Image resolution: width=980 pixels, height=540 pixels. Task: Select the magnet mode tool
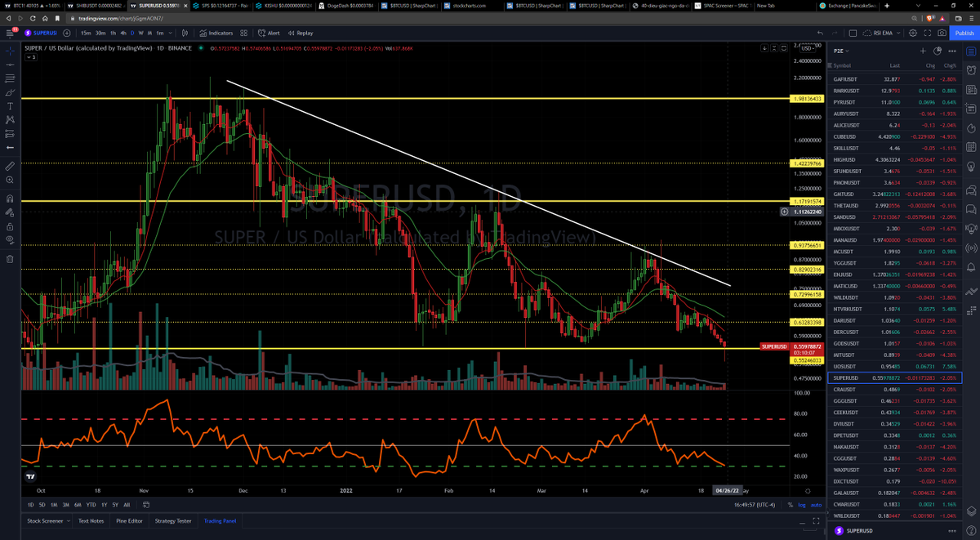[9, 198]
